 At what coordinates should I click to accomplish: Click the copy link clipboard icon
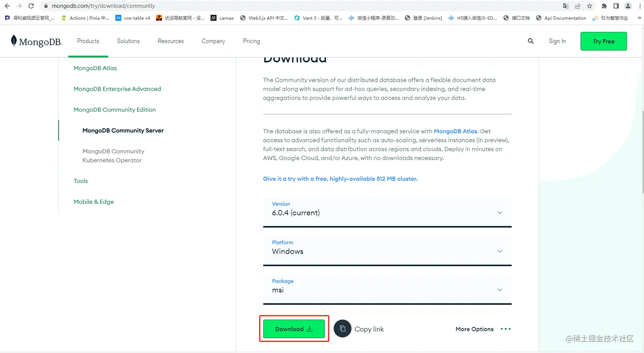(x=342, y=329)
